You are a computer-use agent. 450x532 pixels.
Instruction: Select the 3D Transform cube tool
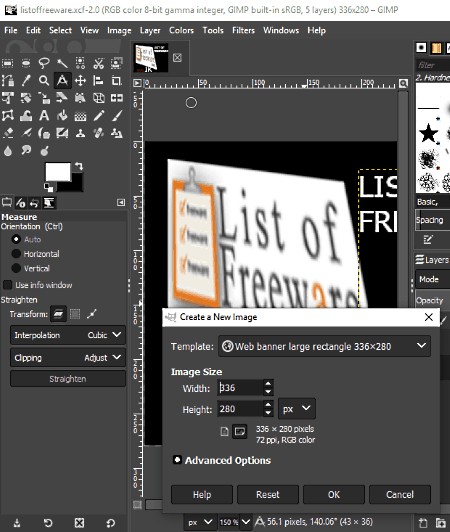click(98, 98)
